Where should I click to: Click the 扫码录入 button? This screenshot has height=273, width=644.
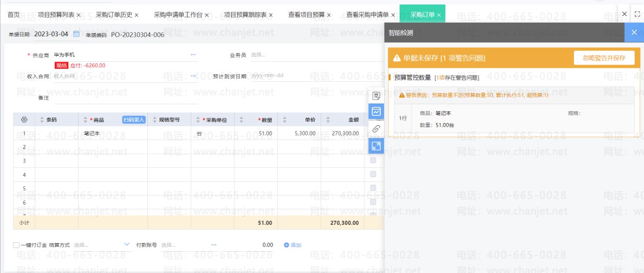point(134,119)
